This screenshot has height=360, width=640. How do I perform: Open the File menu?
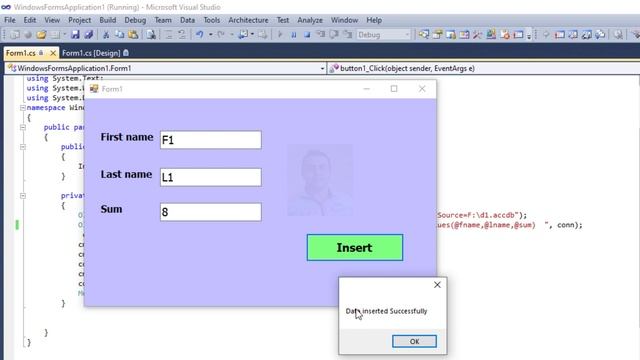[10, 20]
